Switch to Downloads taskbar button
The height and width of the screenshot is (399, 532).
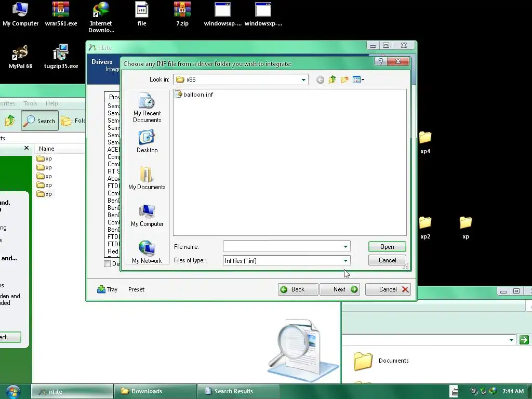tap(155, 392)
